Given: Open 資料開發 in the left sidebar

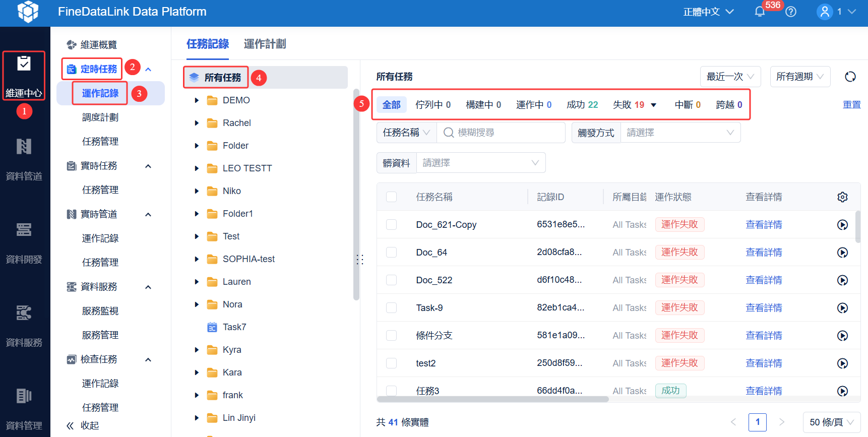Looking at the screenshot, I should [x=24, y=242].
